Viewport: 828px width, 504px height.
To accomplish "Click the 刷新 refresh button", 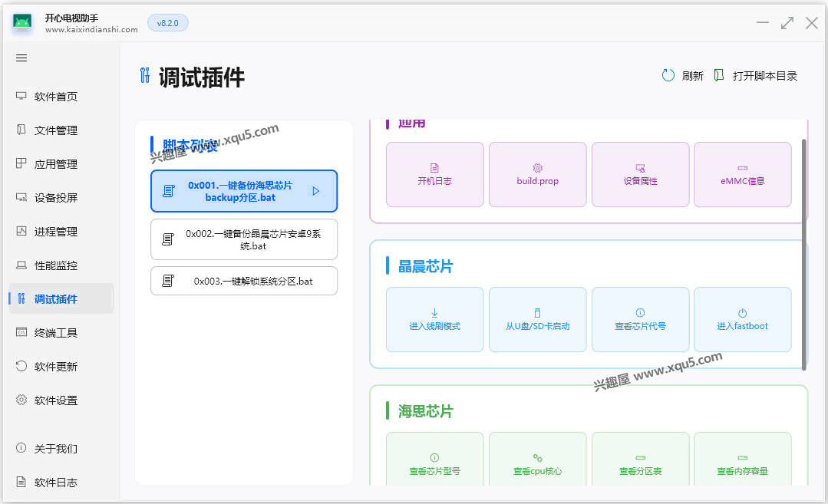I will [x=682, y=75].
